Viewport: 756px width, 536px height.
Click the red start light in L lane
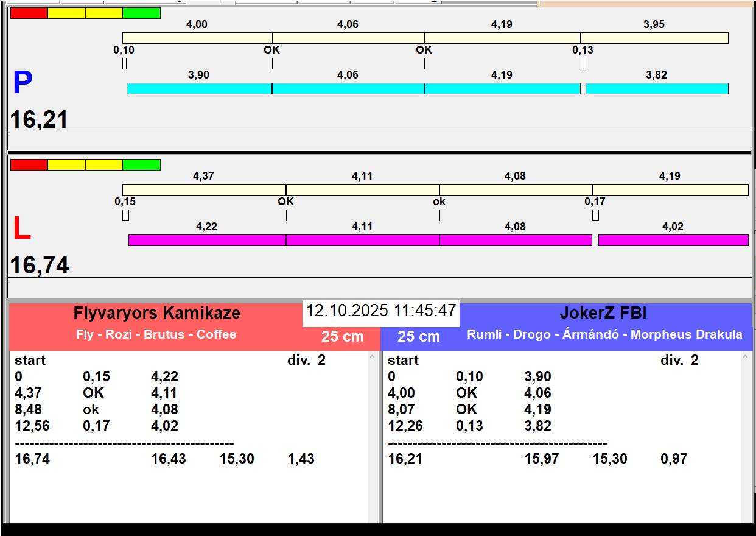[29, 165]
